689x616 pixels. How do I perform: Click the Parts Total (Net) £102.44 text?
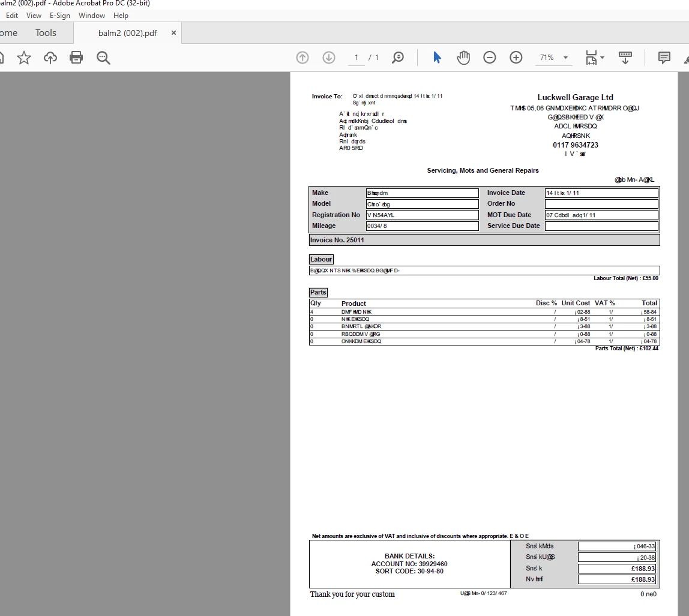[x=627, y=348]
